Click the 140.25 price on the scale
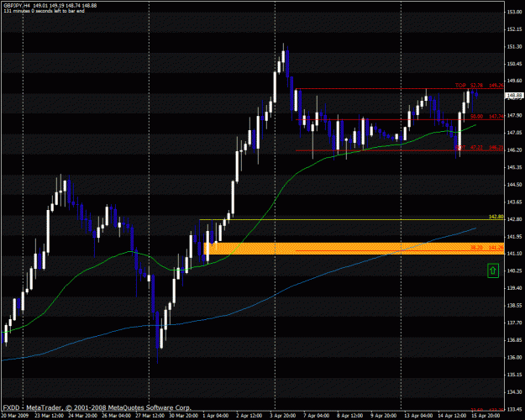Viewport: 525px width, 420px height. [515, 270]
